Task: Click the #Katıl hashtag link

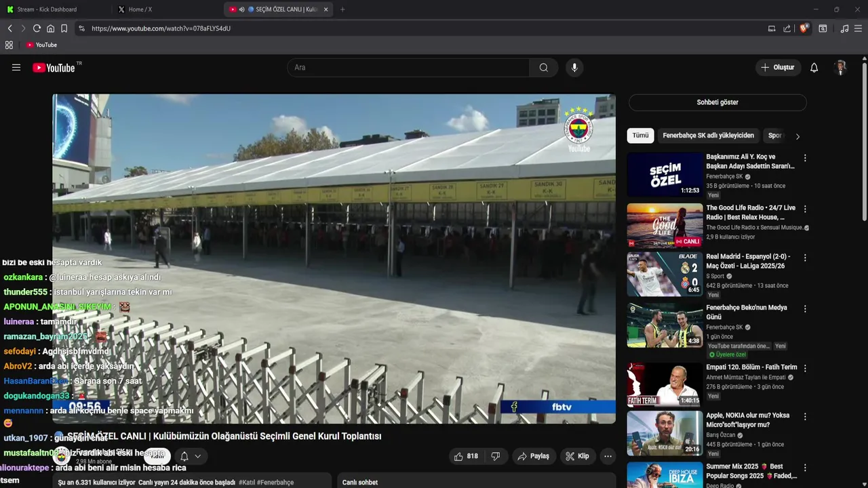Action: click(x=247, y=483)
